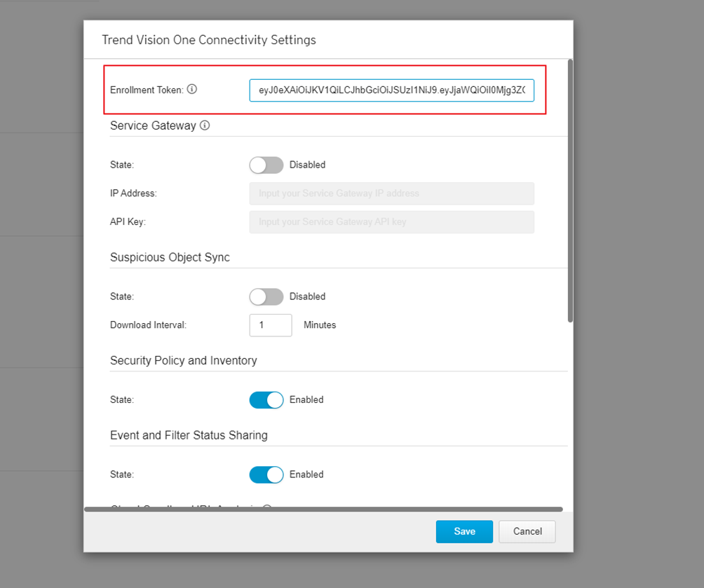Cancel the connectivity settings dialog
The height and width of the screenshot is (588, 704).
[527, 531]
